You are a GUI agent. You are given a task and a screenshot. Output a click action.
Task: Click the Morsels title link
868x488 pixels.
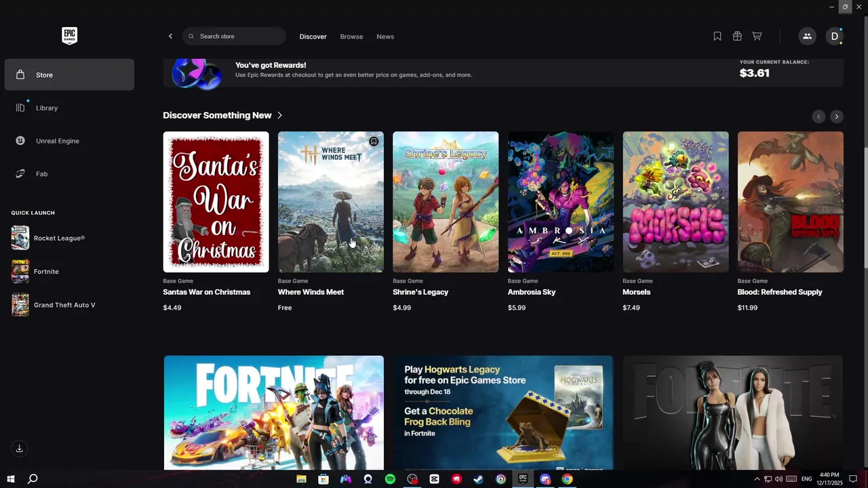pyautogui.click(x=636, y=292)
